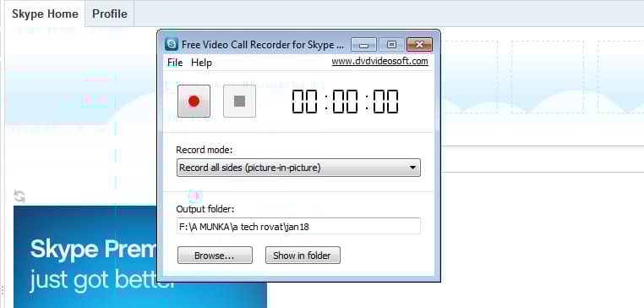Start recording with the red record button
This screenshot has width=644, height=308.
[x=194, y=102]
